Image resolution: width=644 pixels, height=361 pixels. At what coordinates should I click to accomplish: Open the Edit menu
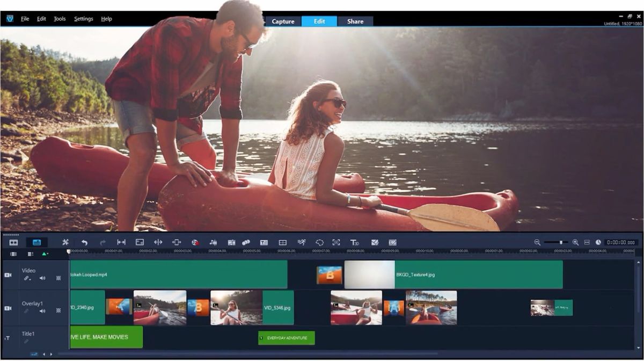(41, 19)
